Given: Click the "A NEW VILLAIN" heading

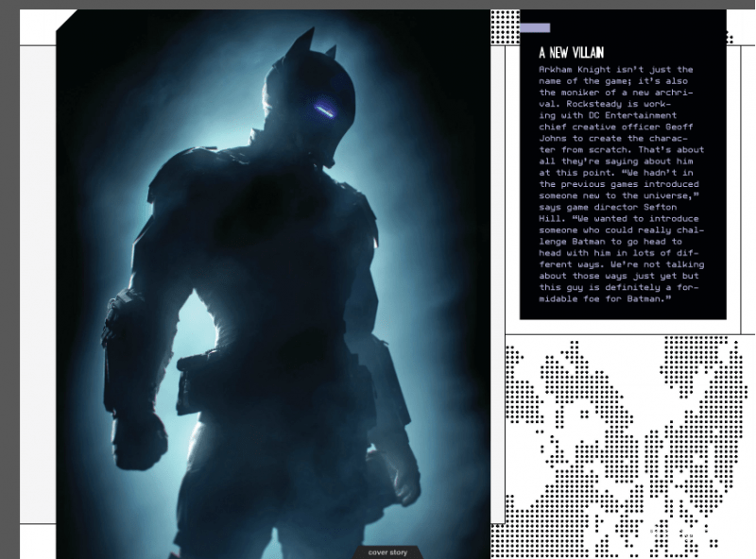Looking at the screenshot, I should 571,53.
